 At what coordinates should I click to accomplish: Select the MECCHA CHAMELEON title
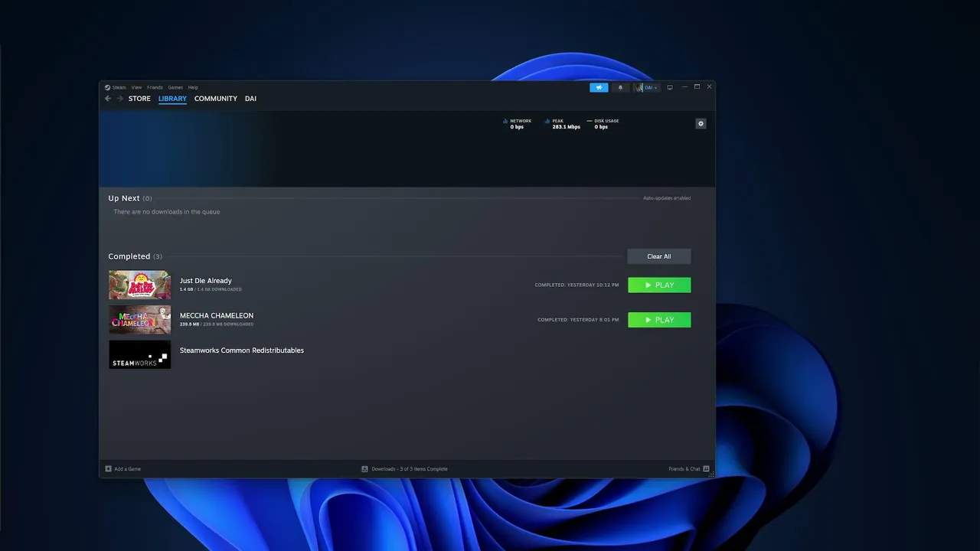click(217, 315)
